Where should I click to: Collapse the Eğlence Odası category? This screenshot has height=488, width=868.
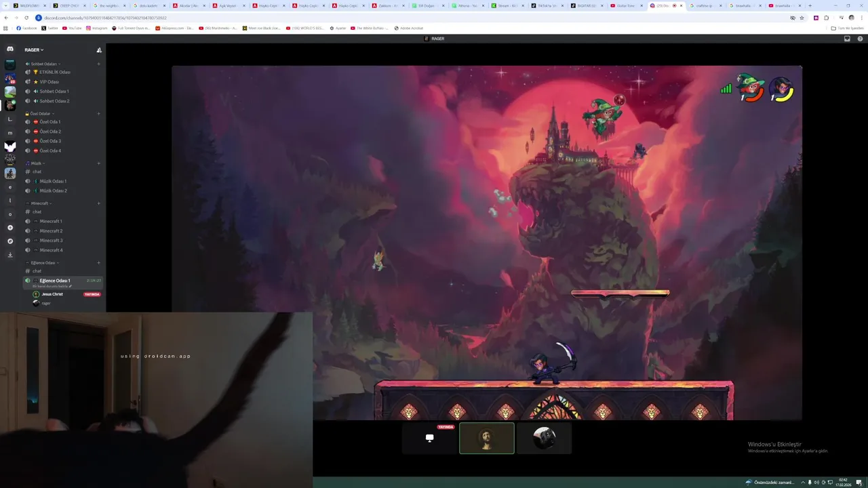(42, 262)
